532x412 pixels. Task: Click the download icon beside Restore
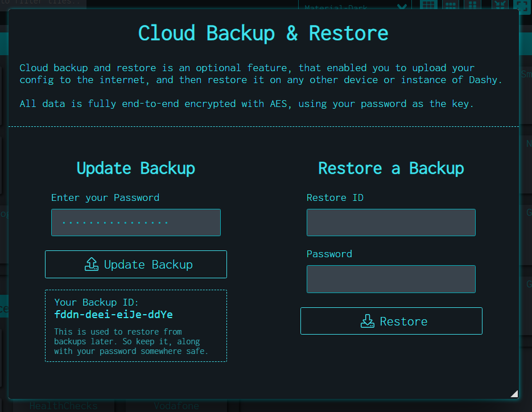[x=368, y=322]
